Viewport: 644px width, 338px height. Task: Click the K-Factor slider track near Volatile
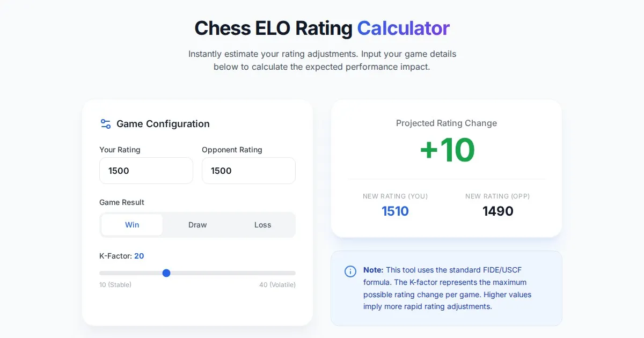point(279,273)
